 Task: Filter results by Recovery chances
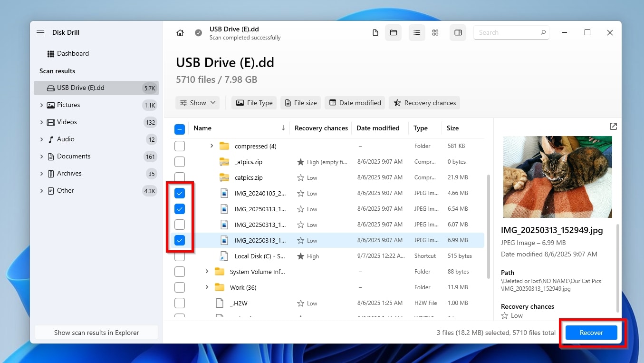click(424, 103)
